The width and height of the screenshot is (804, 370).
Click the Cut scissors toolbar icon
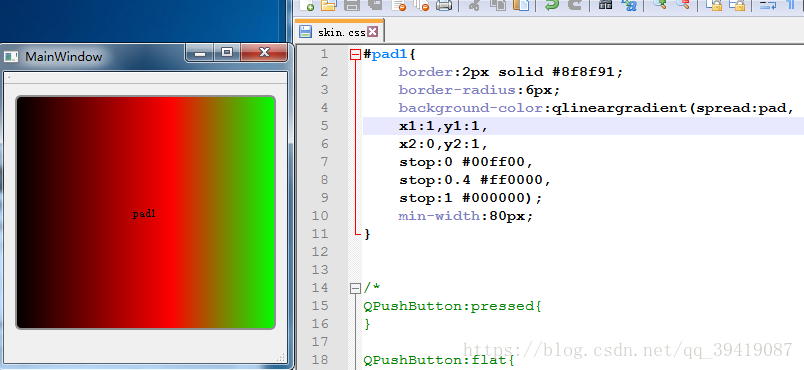tap(474, 5)
